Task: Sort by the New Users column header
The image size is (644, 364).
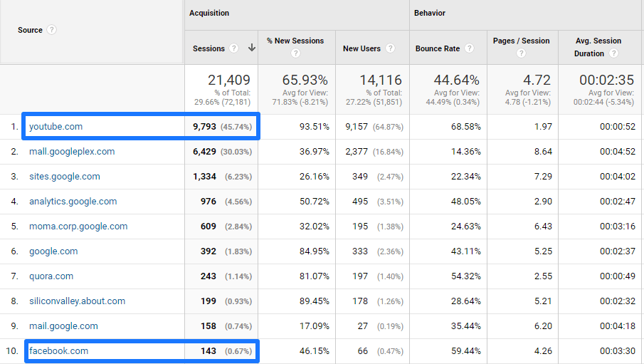Action: tap(361, 48)
